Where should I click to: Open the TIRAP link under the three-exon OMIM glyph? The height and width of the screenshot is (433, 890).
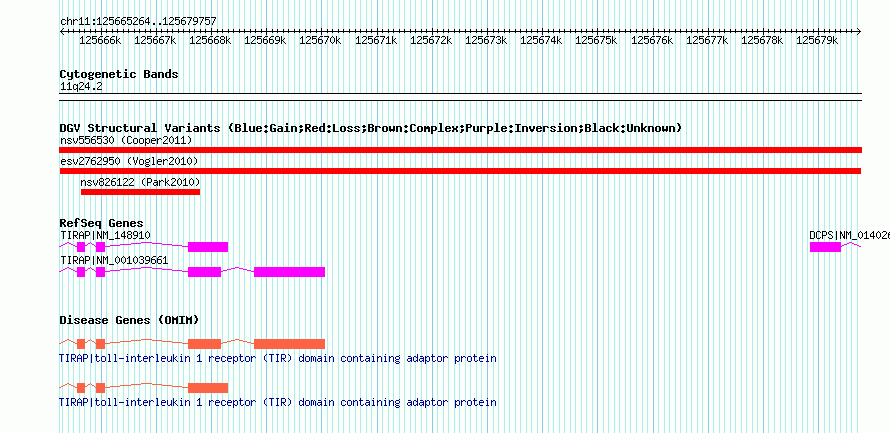pyautogui.click(x=278, y=402)
